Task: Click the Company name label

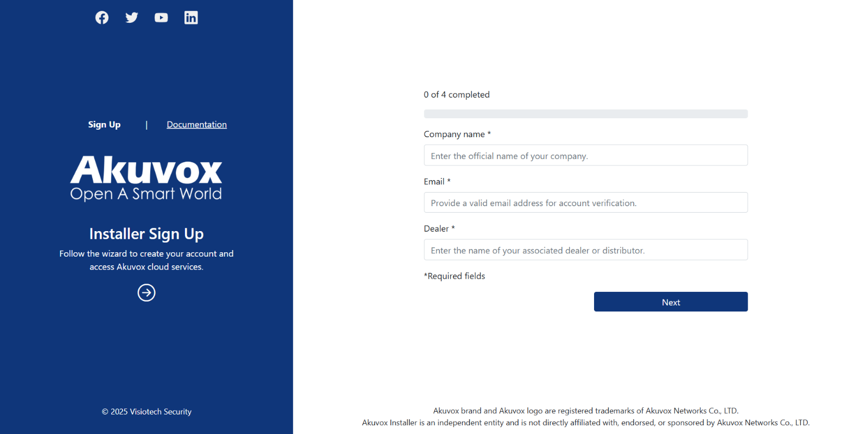Action: [454, 134]
